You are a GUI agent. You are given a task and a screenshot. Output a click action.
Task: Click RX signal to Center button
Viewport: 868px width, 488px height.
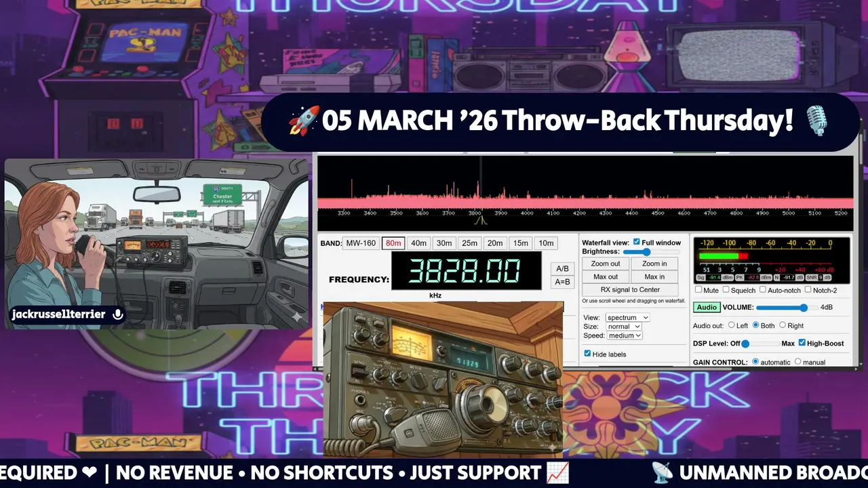pos(630,290)
